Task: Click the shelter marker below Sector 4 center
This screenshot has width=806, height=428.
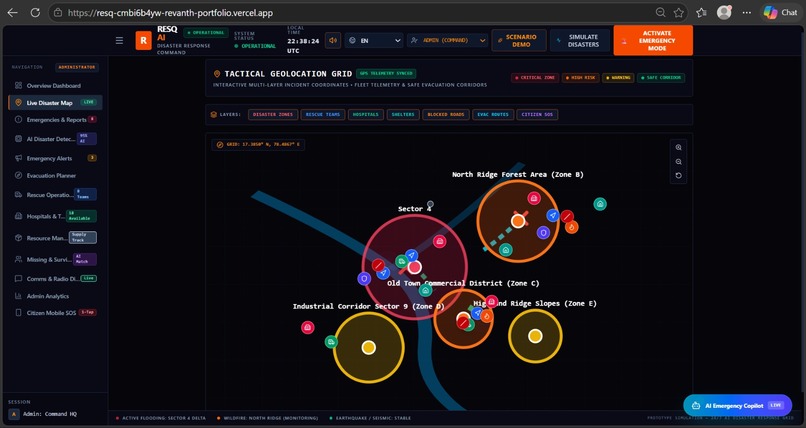Action: (425, 291)
